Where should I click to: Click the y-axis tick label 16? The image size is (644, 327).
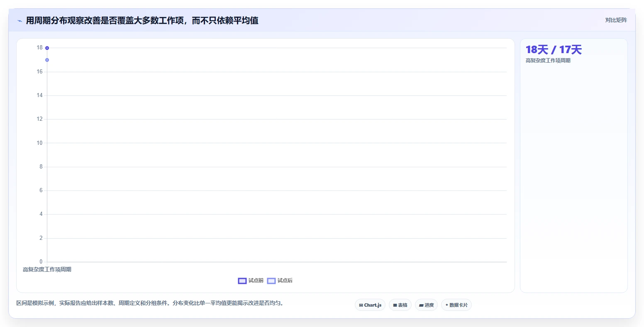39,72
